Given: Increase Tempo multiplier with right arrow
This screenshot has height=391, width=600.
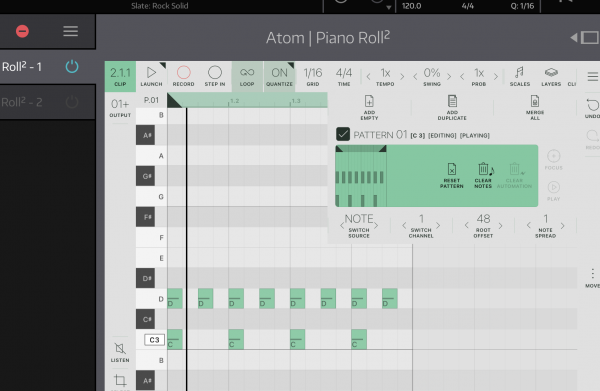Looking at the screenshot, I should click(x=402, y=77).
